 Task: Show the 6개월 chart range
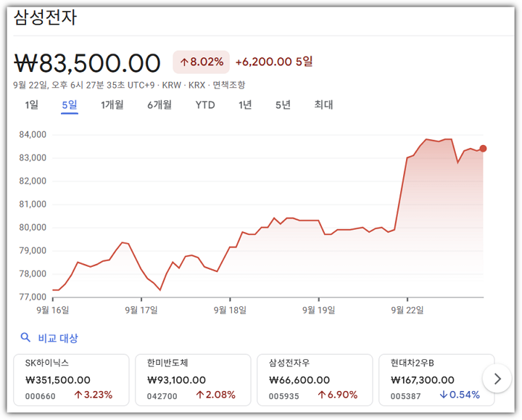click(x=159, y=105)
